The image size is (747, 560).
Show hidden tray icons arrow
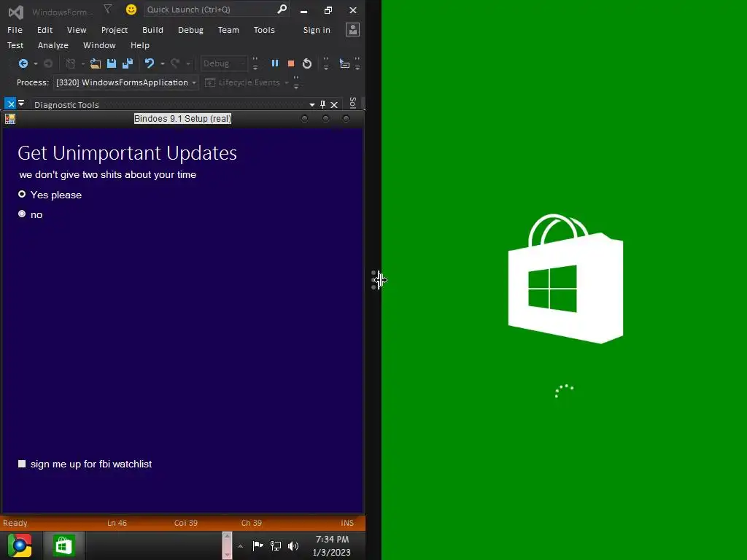(240, 546)
